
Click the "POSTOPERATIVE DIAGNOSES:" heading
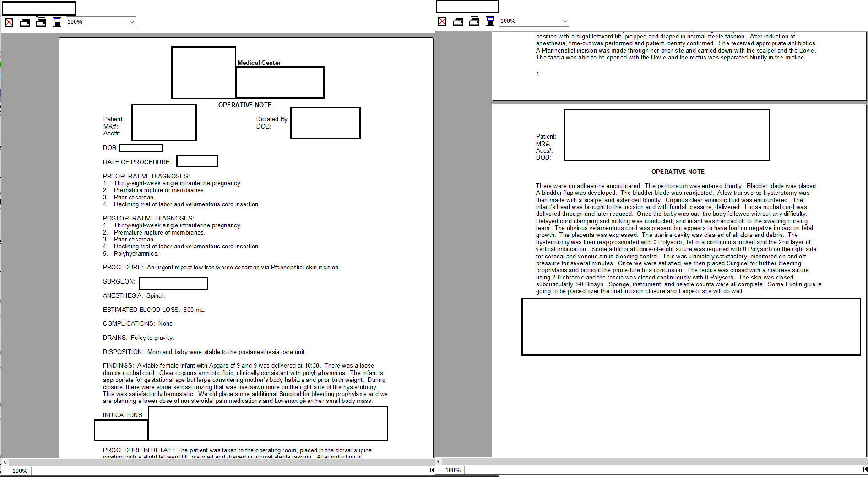click(148, 218)
